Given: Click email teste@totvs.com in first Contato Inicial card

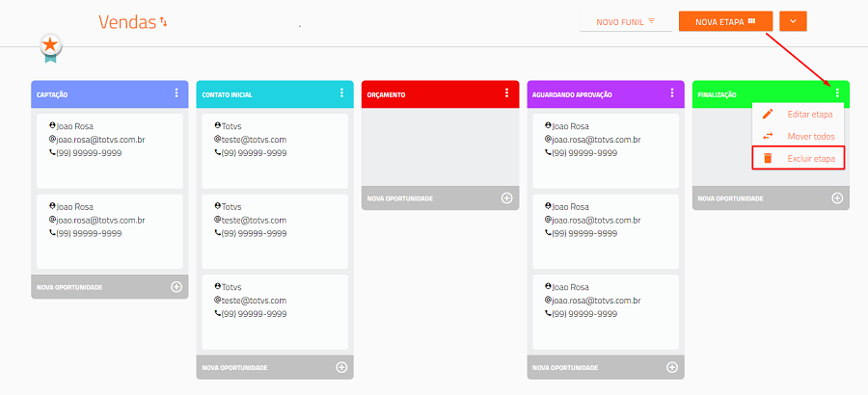Looking at the screenshot, I should coord(254,140).
